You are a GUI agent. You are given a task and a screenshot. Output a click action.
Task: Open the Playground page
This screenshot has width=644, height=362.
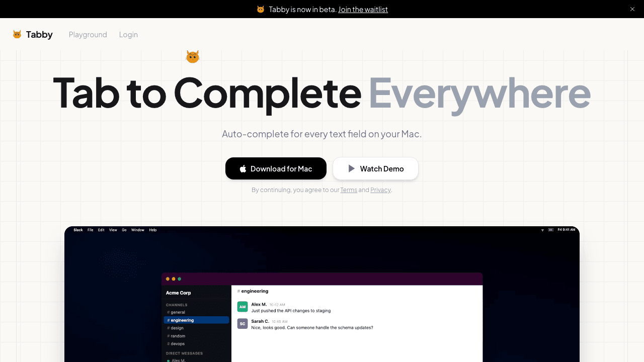click(x=88, y=34)
